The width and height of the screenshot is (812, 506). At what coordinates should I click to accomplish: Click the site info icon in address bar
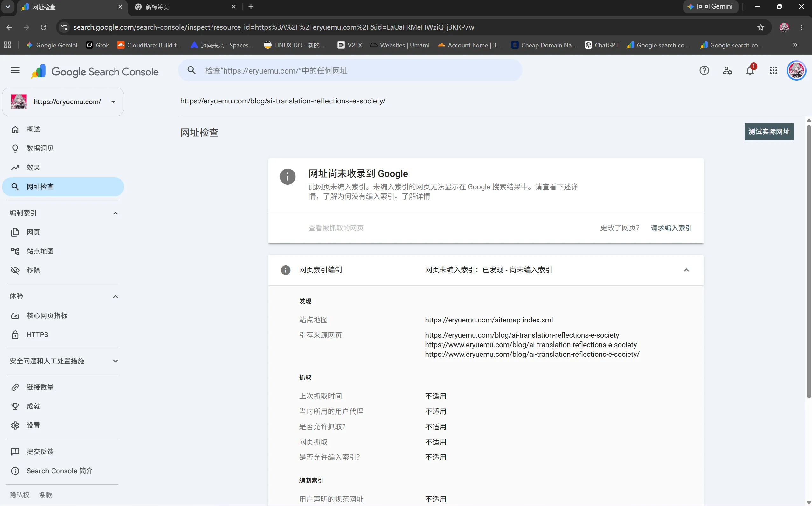(x=64, y=27)
